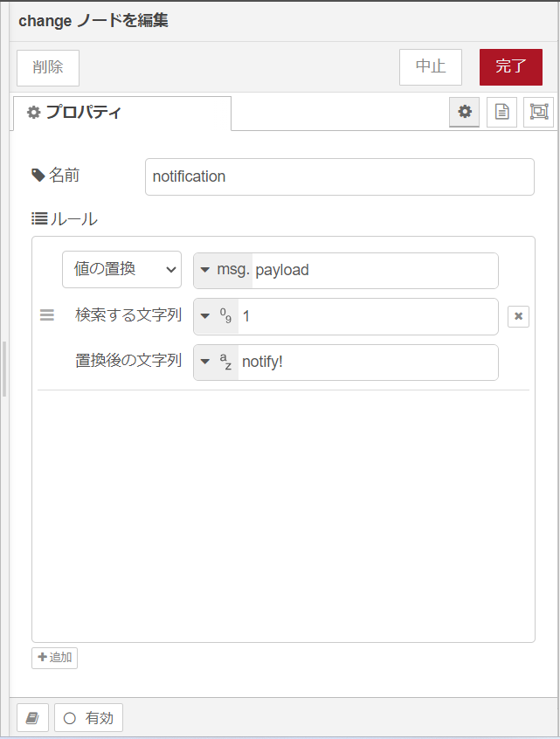
Task: Open string type dropdown for replacement value
Action: click(x=217, y=362)
